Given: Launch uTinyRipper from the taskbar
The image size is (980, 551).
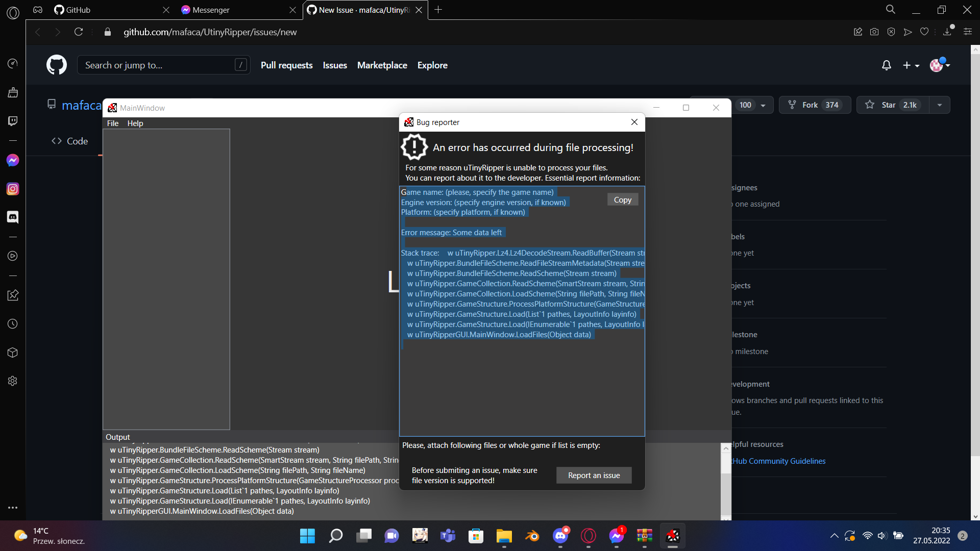Looking at the screenshot, I should (x=673, y=536).
